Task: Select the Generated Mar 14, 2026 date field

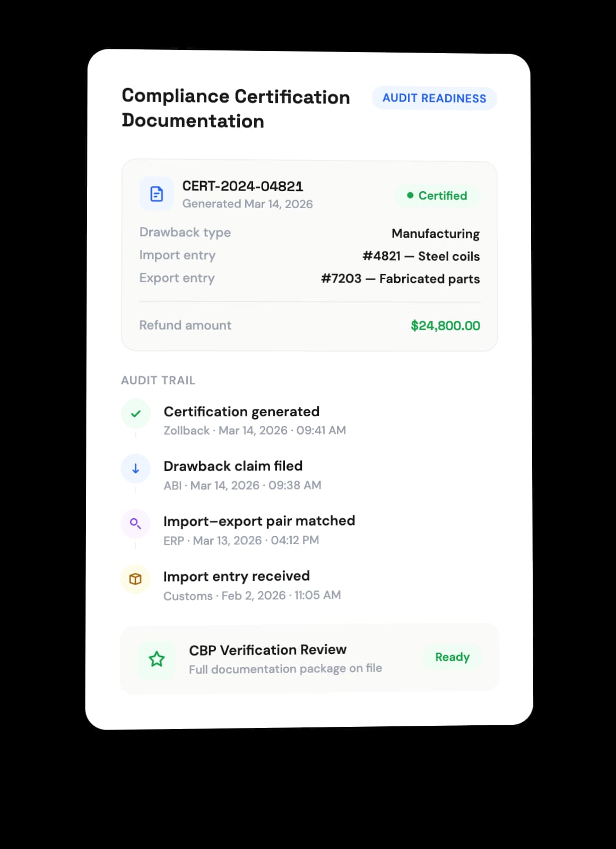Action: point(248,204)
